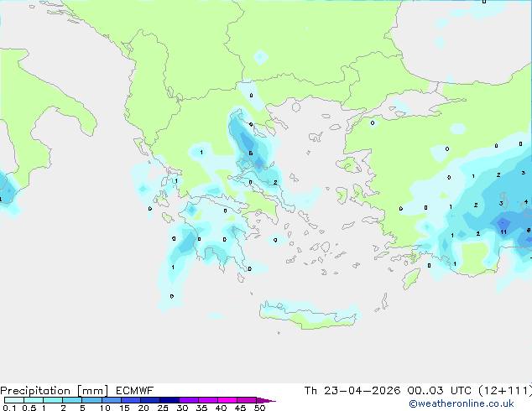Click the weatheronline.co.uk copyright link
Viewport: 532px width, 411px height.
pyautogui.click(x=462, y=403)
